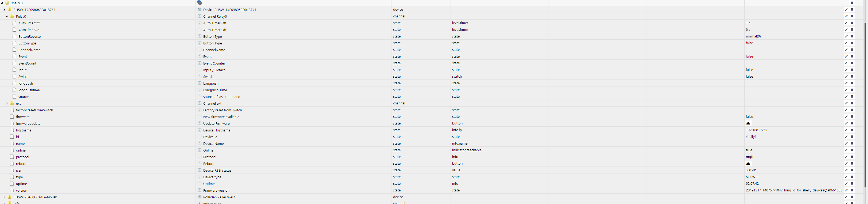868x204 pixels.
Task: Click the shelly adapter icon in top row
Action: pos(200,3)
